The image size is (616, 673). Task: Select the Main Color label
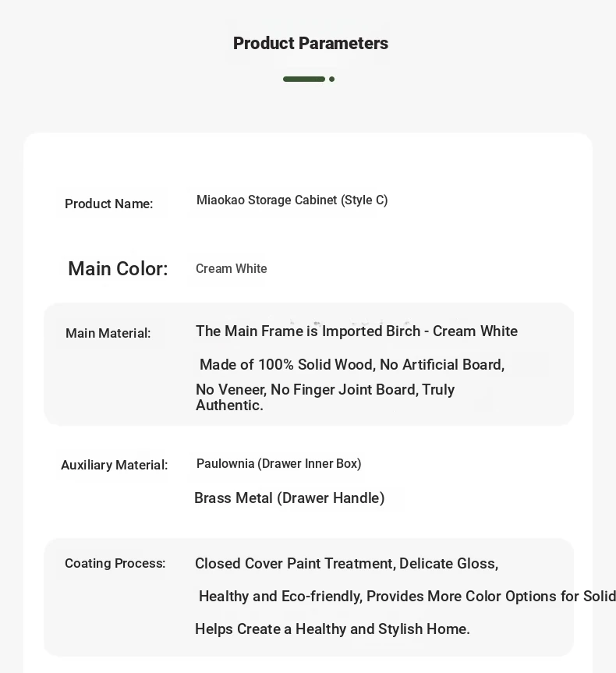click(x=118, y=269)
